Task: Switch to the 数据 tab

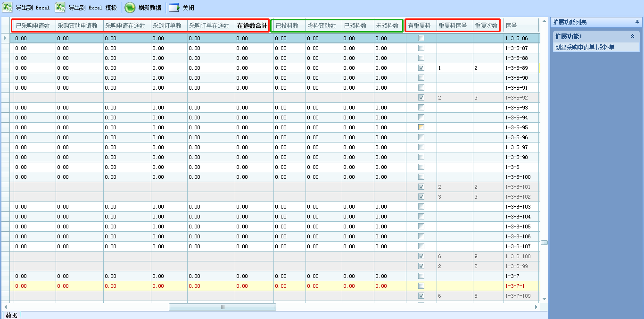Action: click(x=12, y=315)
